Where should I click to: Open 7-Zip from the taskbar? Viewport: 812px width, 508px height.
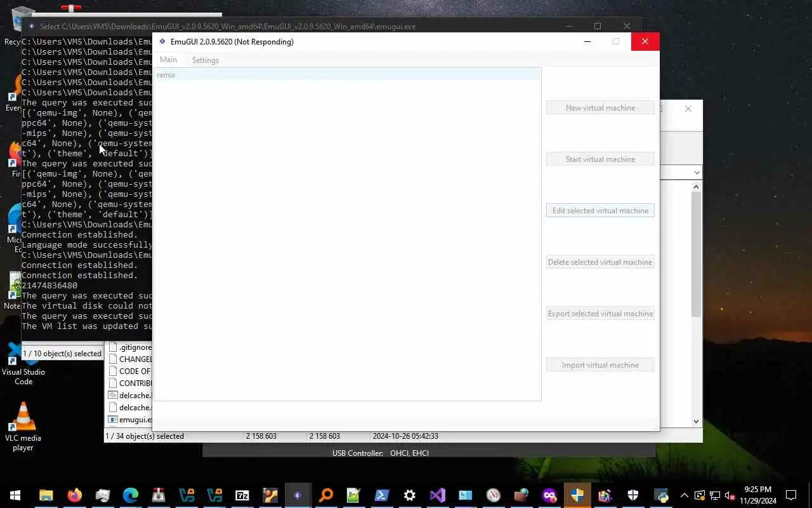point(242,495)
